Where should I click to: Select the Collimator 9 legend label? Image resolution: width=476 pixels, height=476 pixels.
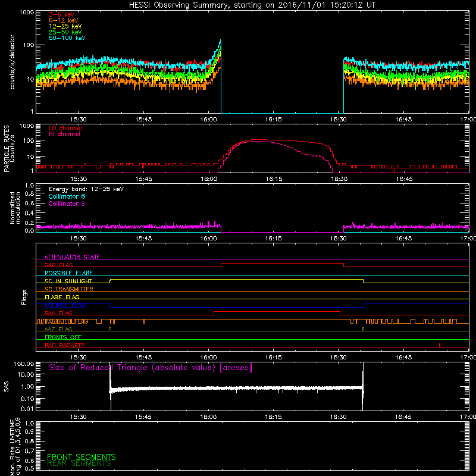67,203
